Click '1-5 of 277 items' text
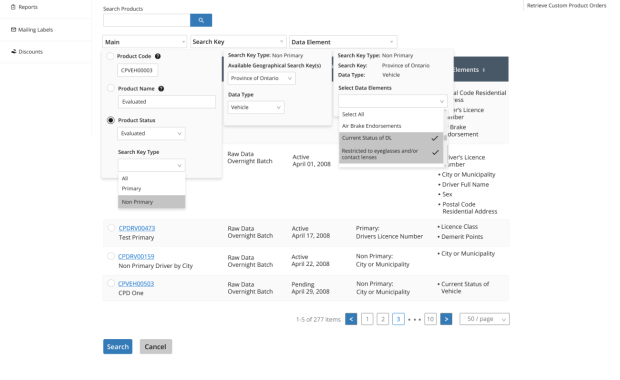This screenshot has height=380, width=620. [x=318, y=320]
